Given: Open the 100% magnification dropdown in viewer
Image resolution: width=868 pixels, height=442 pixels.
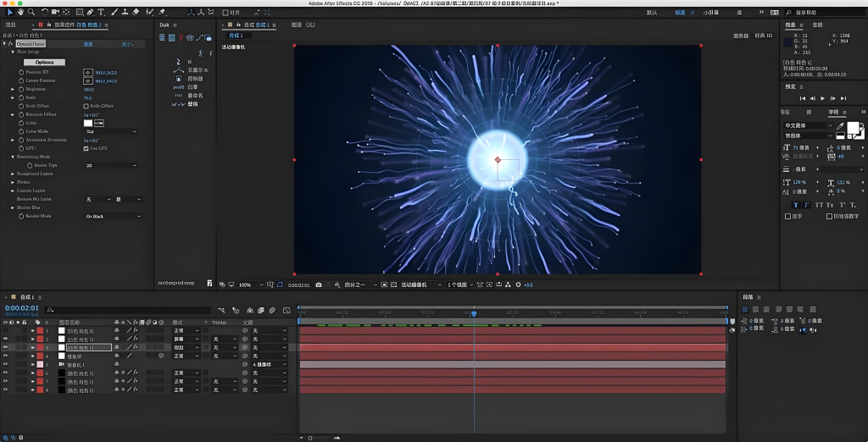Looking at the screenshot, I should (248, 285).
